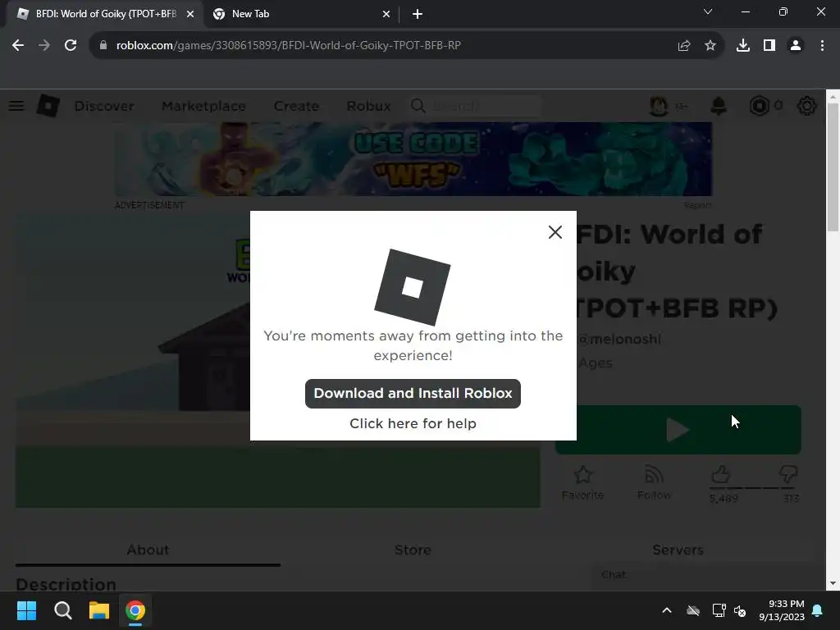Open creator @melonoshi profile link
Screen dimensions: 840x630
(x=619, y=339)
